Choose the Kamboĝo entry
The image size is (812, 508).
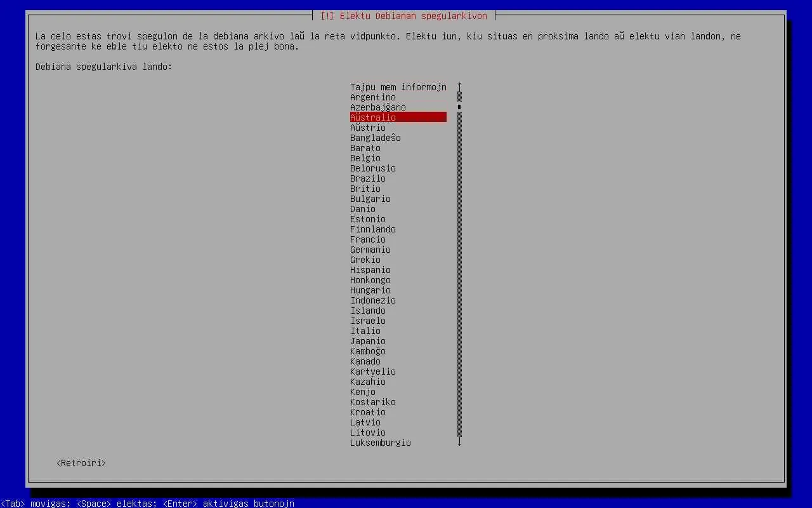[x=368, y=351]
